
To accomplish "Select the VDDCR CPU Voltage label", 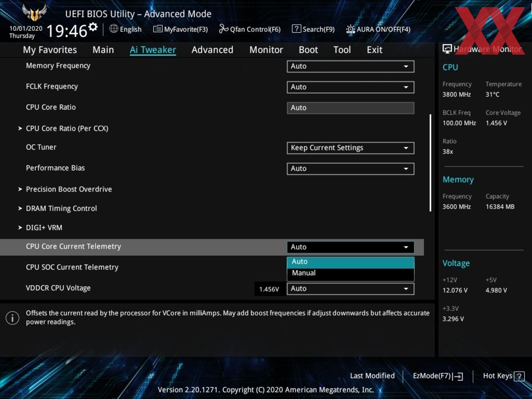I will click(58, 288).
